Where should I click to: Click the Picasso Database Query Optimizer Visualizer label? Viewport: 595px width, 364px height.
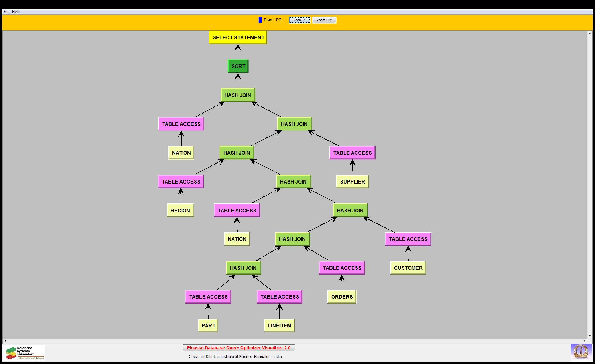[239, 348]
